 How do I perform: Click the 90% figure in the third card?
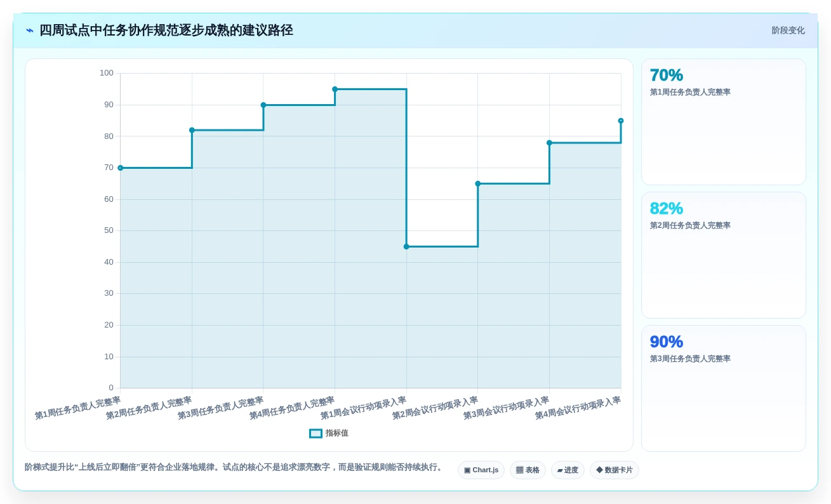pos(667,342)
